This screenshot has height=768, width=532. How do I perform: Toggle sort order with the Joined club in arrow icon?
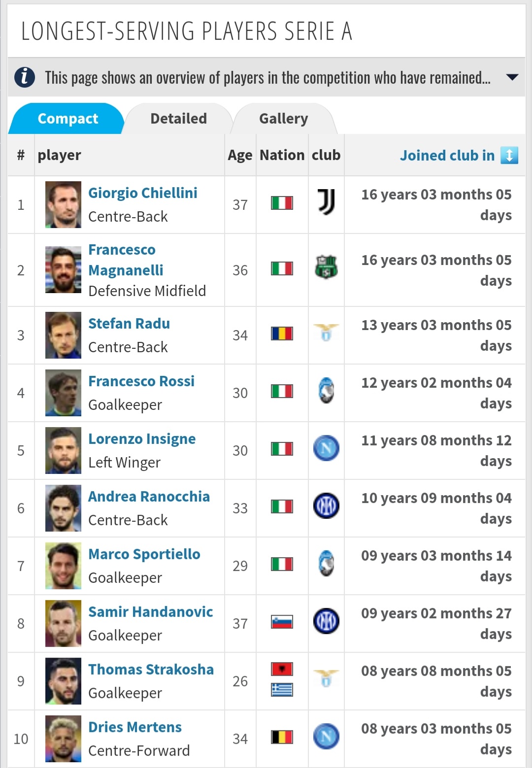(x=509, y=155)
